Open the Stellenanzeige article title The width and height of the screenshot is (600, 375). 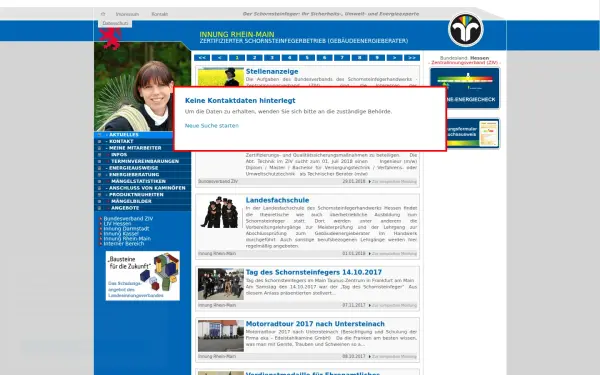(272, 71)
